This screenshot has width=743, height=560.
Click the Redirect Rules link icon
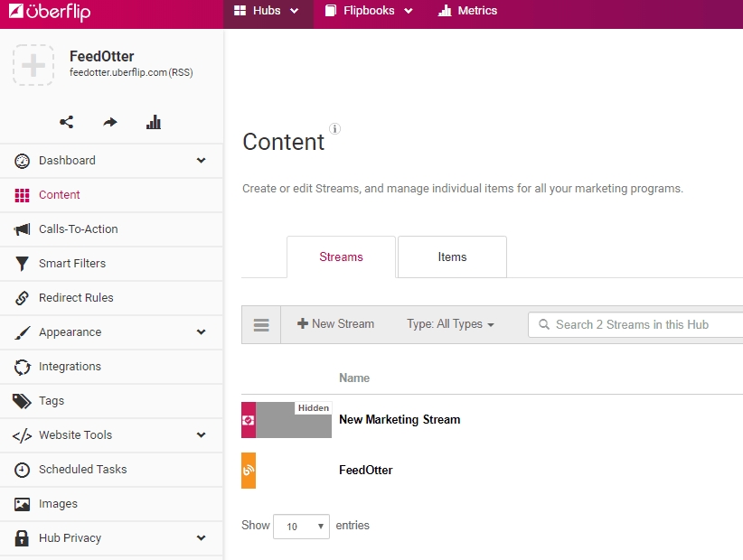22,298
